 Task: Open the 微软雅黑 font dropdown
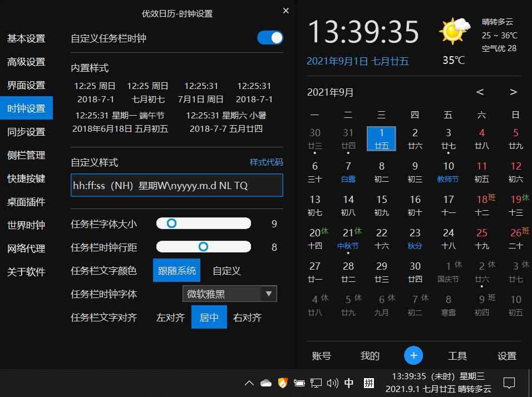click(230, 294)
